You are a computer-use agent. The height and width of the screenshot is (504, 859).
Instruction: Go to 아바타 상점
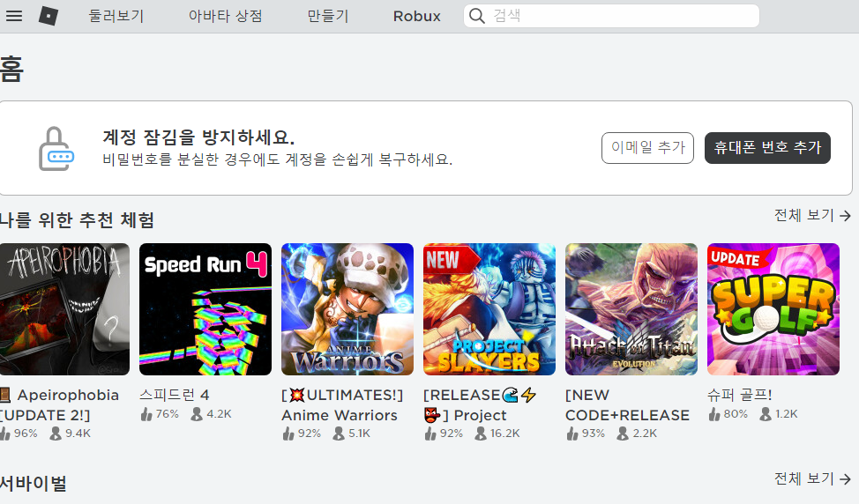225,16
